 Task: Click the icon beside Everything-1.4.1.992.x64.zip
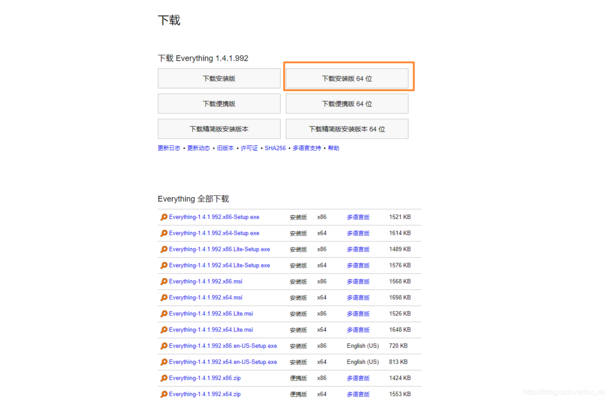[x=164, y=394]
